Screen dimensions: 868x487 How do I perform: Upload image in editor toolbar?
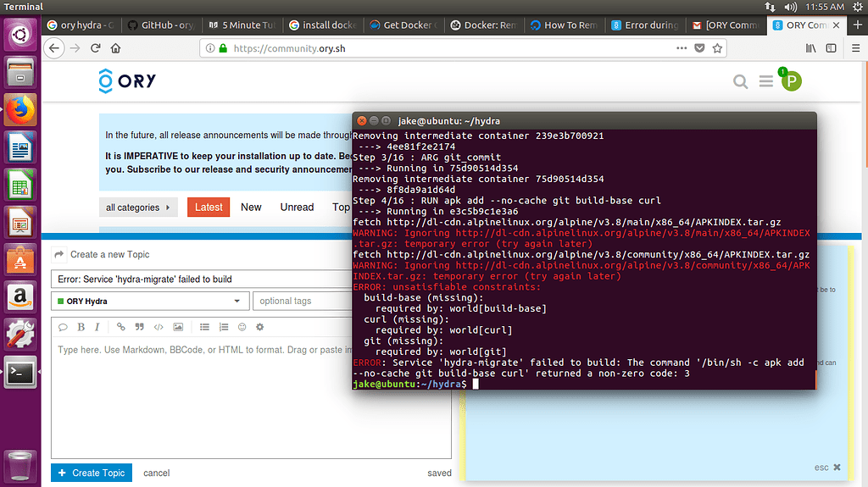tap(178, 327)
